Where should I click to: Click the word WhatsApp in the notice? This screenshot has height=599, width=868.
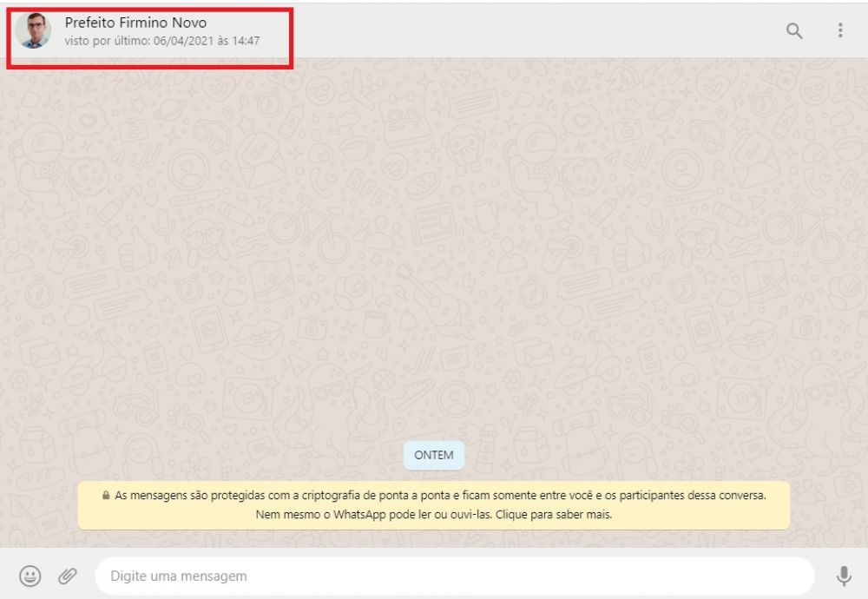tap(351, 514)
